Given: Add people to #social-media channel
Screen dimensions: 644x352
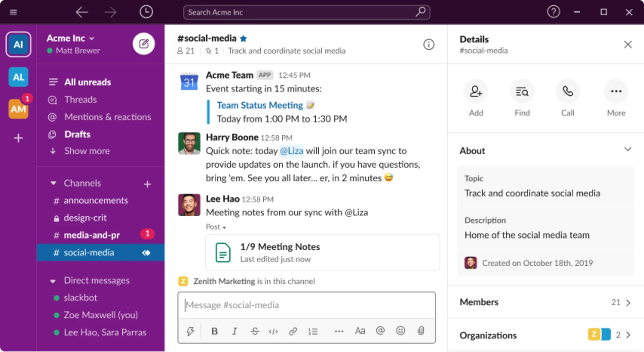Looking at the screenshot, I should pos(476,91).
